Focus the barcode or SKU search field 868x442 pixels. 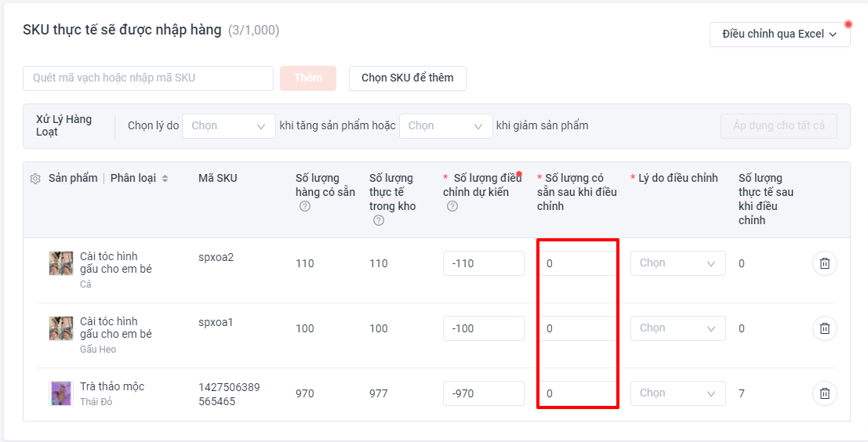tap(148, 78)
